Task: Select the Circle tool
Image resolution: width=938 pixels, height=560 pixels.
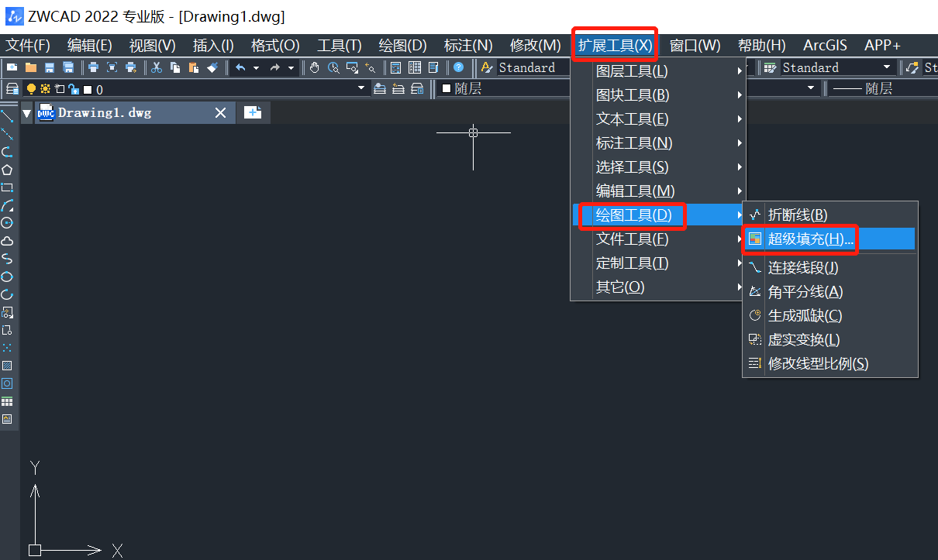Action: [7, 222]
